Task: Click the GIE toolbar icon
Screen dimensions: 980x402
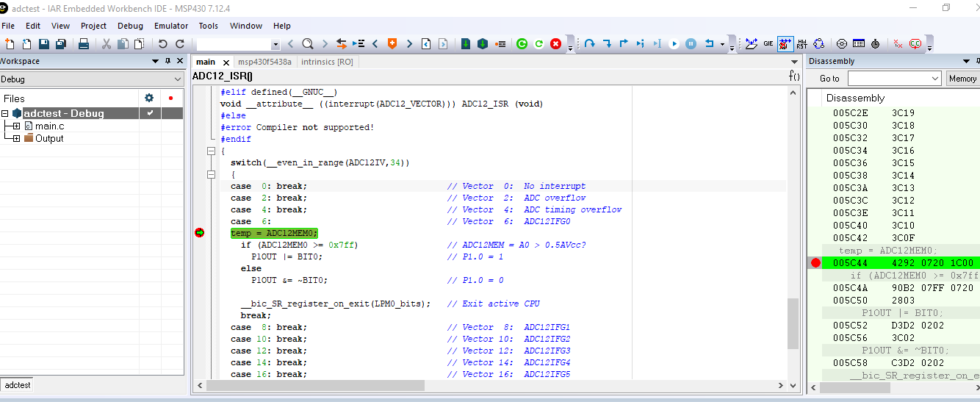Action: tap(768, 44)
